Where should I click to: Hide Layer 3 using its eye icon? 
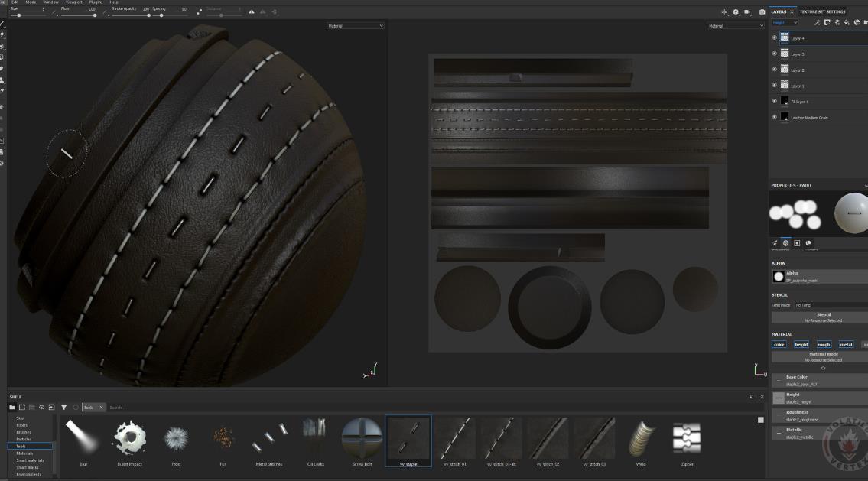click(774, 54)
